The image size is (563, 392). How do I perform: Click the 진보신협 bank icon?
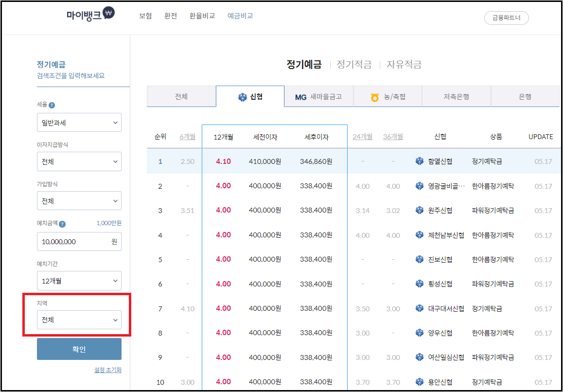[x=419, y=259]
